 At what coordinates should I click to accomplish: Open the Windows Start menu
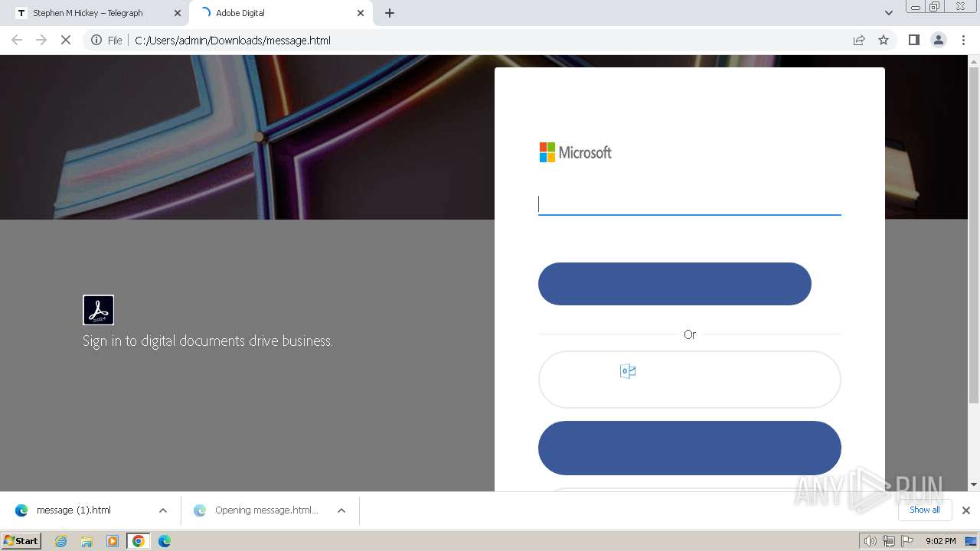click(x=21, y=541)
